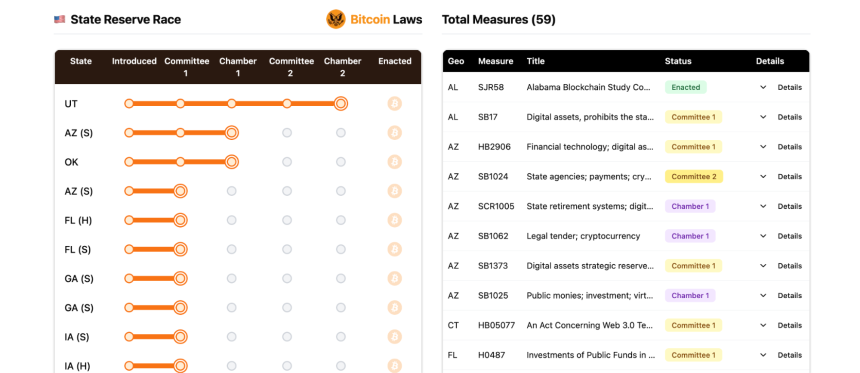The width and height of the screenshot is (860, 373).
Task: Click the Geo column header
Action: point(456,61)
